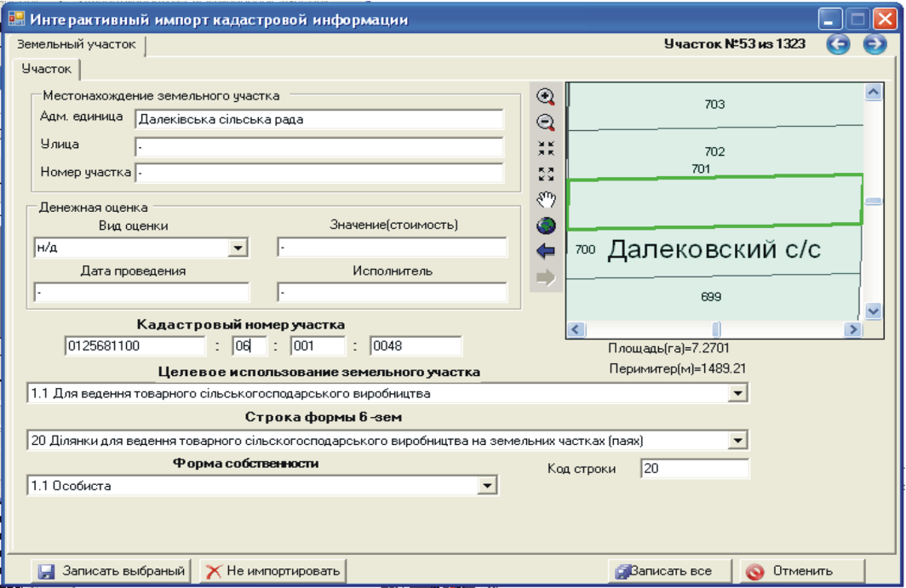Open the Форма собственности dropdown
This screenshot has height=588, width=906.
pyautogui.click(x=487, y=486)
